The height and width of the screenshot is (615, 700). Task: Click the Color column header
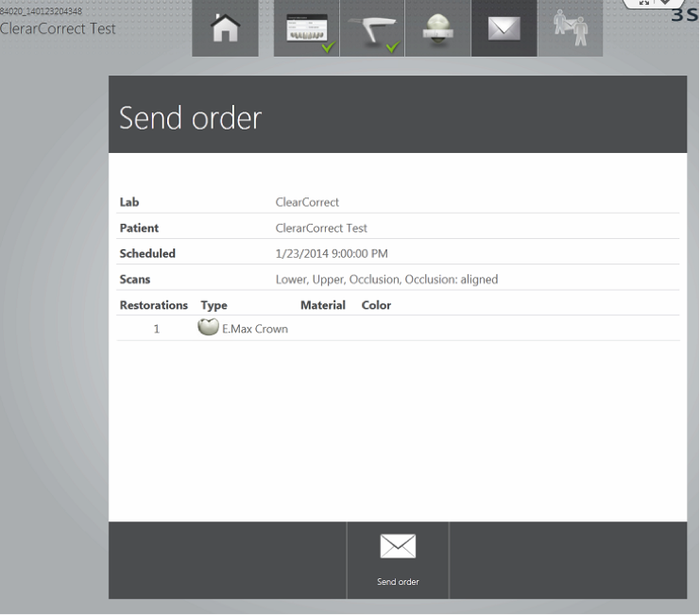coord(376,305)
